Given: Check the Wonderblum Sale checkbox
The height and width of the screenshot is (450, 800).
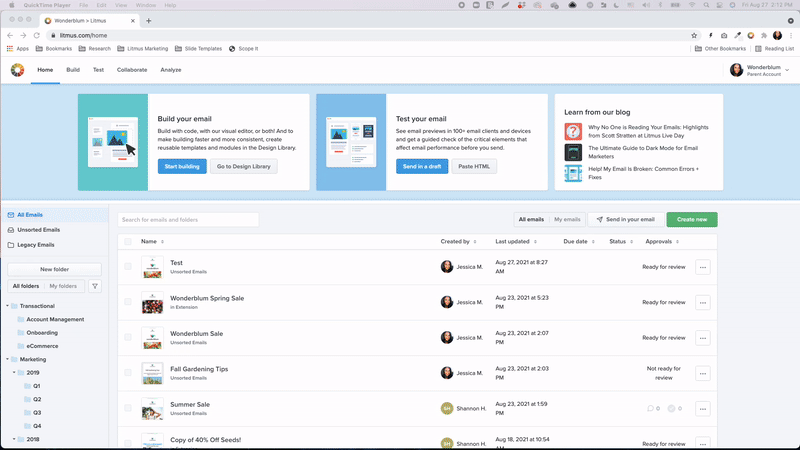Looking at the screenshot, I should (x=128, y=337).
